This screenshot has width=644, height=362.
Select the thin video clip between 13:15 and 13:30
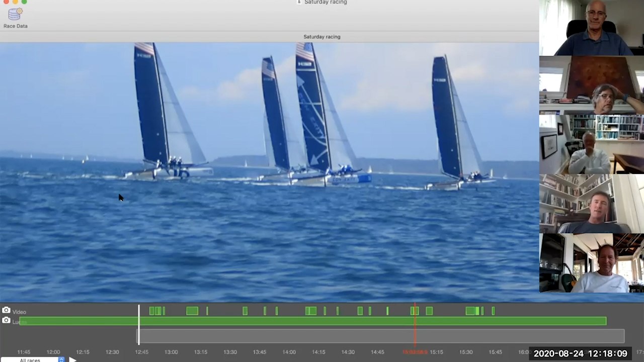[207, 311]
